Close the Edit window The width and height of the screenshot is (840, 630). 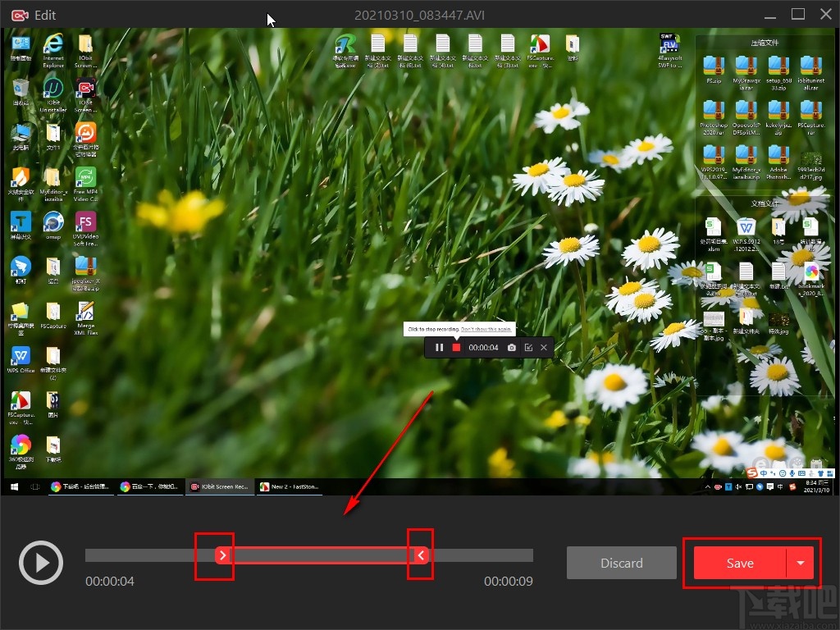point(826,14)
